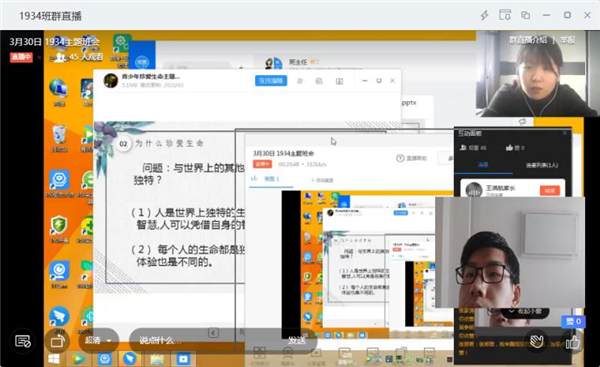Image resolution: width=600 pixels, height=367 pixels.
Task: Close the 互动面板 interaction panel
Action: click(565, 133)
